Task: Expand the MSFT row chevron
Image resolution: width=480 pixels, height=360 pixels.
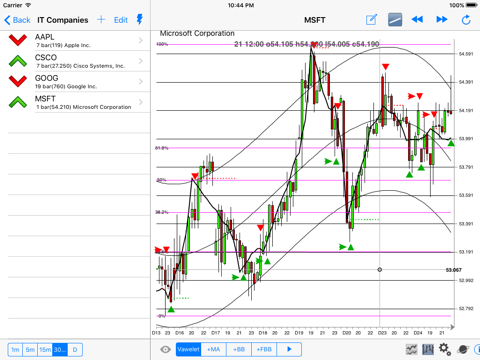Action: pos(141,102)
